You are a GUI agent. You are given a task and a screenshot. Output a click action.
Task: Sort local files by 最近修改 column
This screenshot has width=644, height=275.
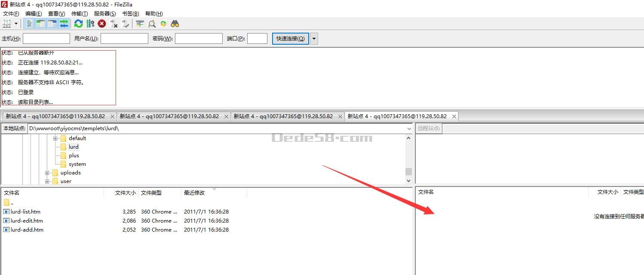point(214,192)
